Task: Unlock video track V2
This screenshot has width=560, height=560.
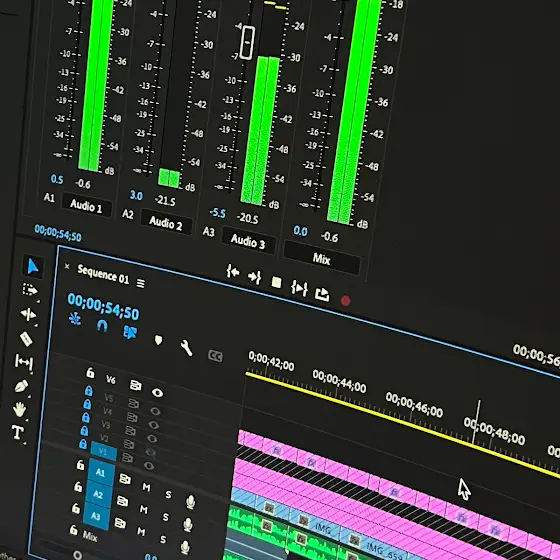Action: pyautogui.click(x=84, y=430)
